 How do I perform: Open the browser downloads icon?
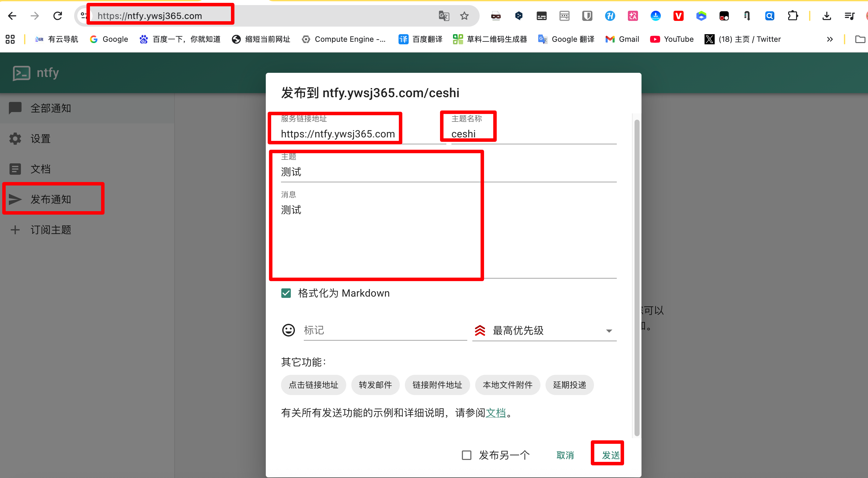pyautogui.click(x=827, y=16)
